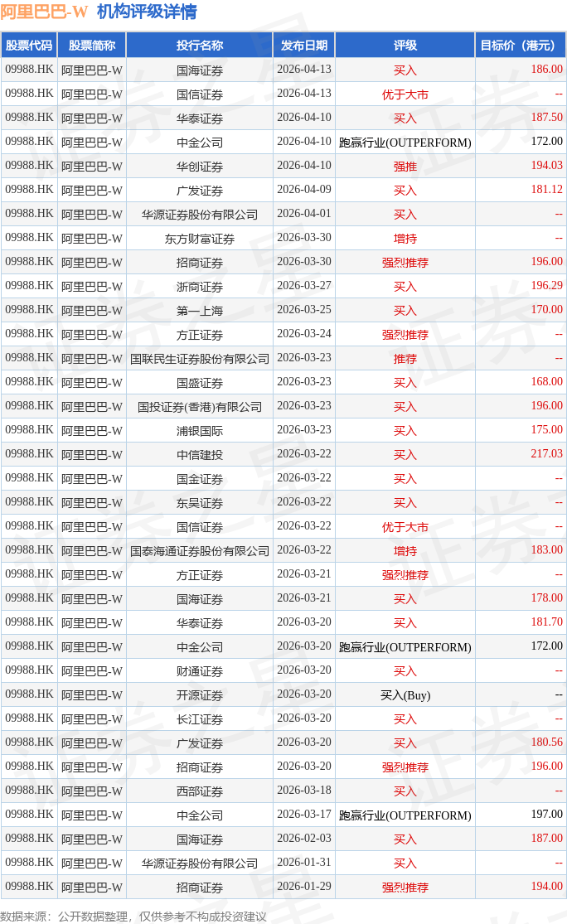The width and height of the screenshot is (567, 924).
Task: Click the 国金证券 institution name
Action: click(x=200, y=479)
